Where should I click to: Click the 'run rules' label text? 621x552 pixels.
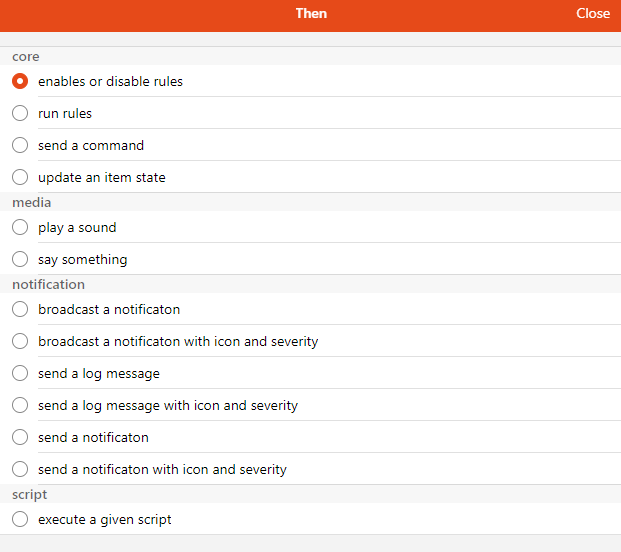click(x=65, y=113)
